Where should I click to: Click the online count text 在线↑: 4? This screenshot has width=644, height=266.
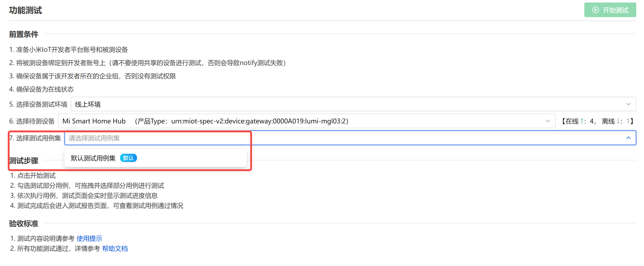pyautogui.click(x=580, y=121)
